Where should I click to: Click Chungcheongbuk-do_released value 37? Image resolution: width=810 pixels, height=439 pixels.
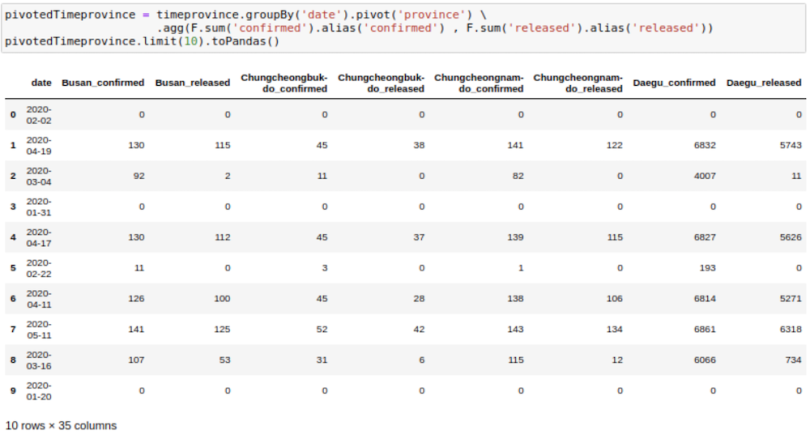419,237
